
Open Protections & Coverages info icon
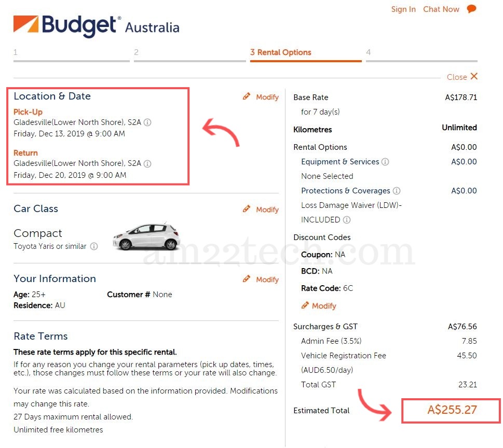[397, 191]
